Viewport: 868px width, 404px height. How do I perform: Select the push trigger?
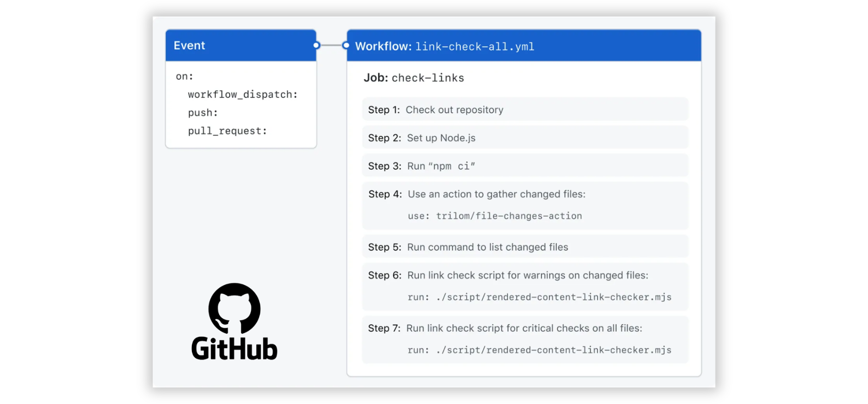coord(203,113)
